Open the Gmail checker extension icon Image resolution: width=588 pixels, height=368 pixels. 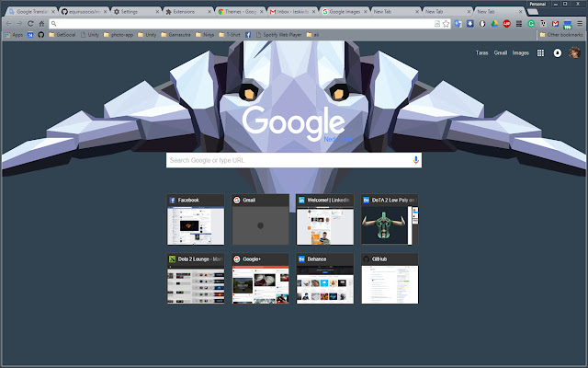[555, 24]
